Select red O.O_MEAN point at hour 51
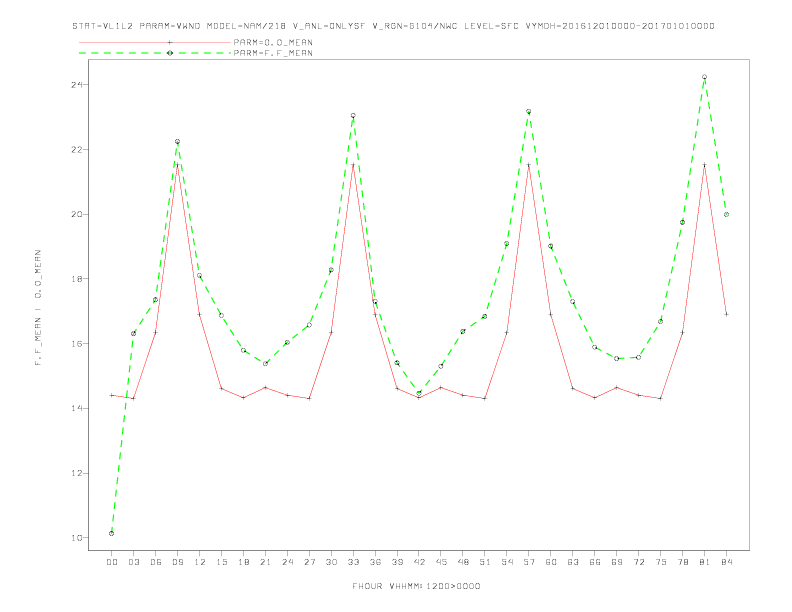This screenshot has height=612, width=792. pos(485,398)
